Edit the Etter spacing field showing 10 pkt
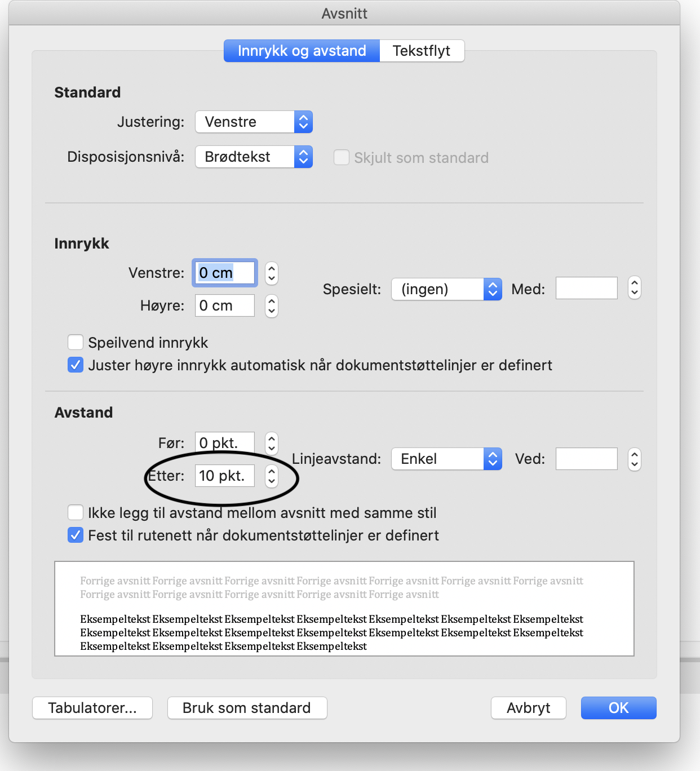700x771 pixels. pyautogui.click(x=224, y=475)
